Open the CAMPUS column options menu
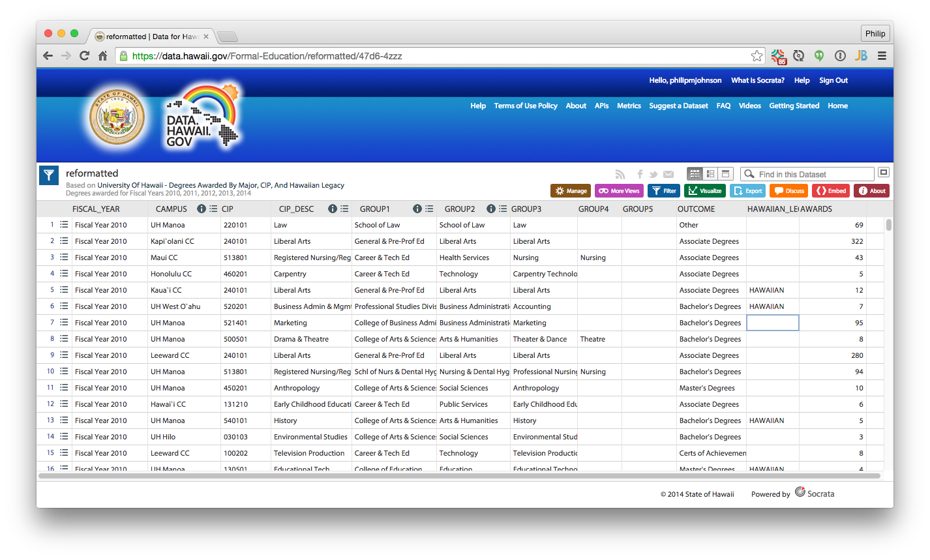 click(213, 209)
